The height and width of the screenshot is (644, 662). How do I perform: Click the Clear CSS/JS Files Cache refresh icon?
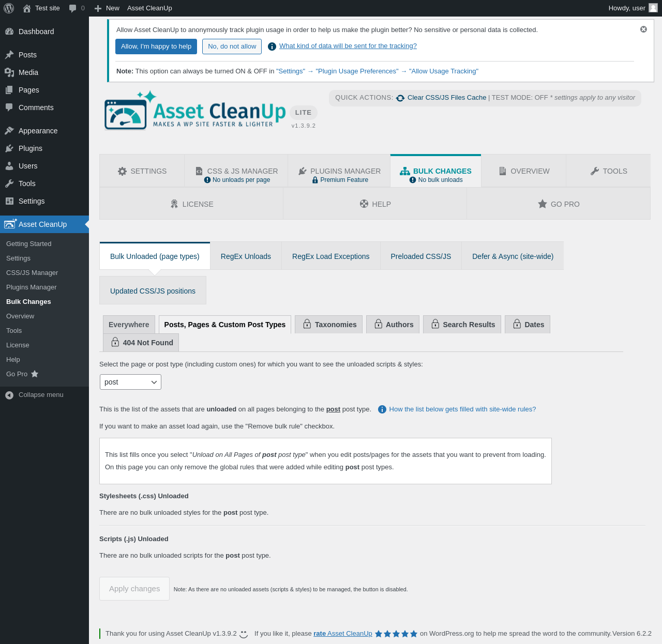tap(400, 98)
